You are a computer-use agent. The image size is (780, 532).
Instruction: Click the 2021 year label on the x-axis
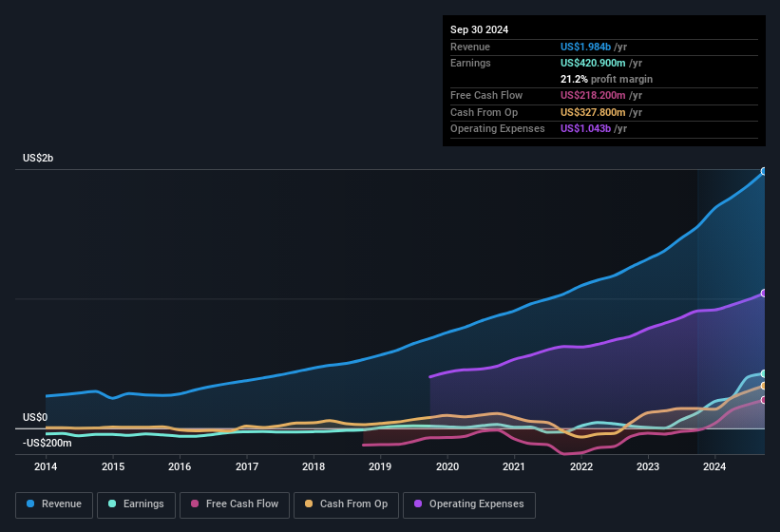pyautogui.click(x=514, y=466)
